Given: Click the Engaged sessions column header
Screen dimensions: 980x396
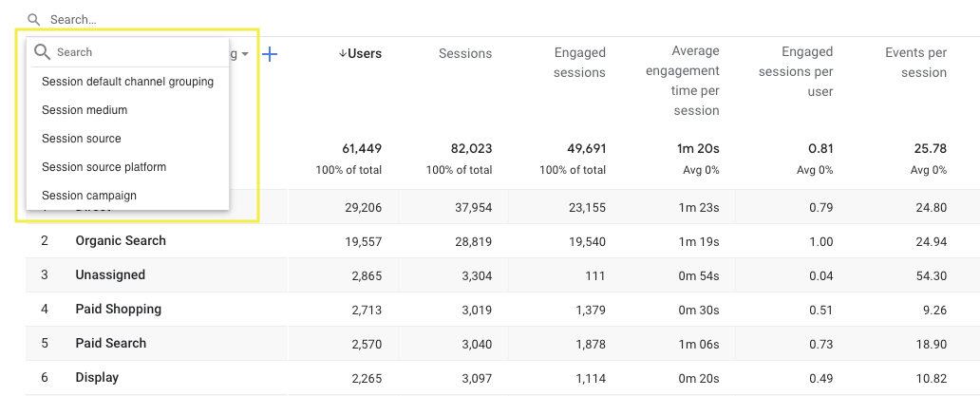Looking at the screenshot, I should pos(579,63).
